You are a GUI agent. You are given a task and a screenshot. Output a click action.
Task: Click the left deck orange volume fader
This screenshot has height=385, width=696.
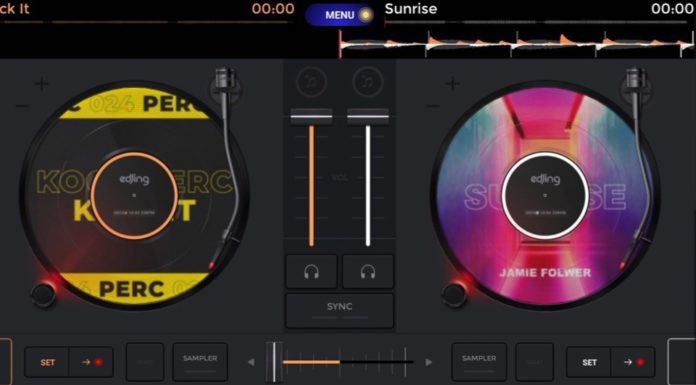(x=311, y=117)
